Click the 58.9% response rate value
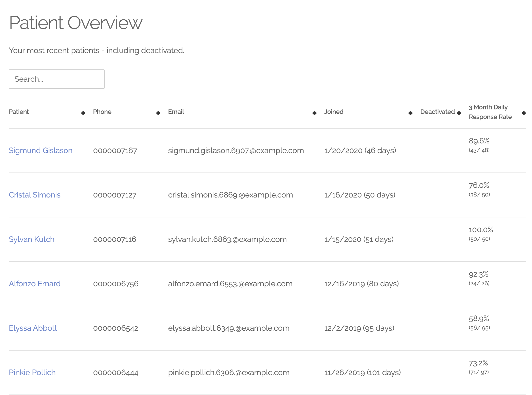The height and width of the screenshot is (395, 532). (479, 319)
